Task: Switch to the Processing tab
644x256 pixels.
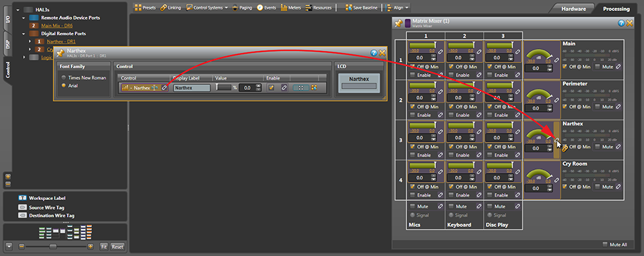Action: coord(616,8)
